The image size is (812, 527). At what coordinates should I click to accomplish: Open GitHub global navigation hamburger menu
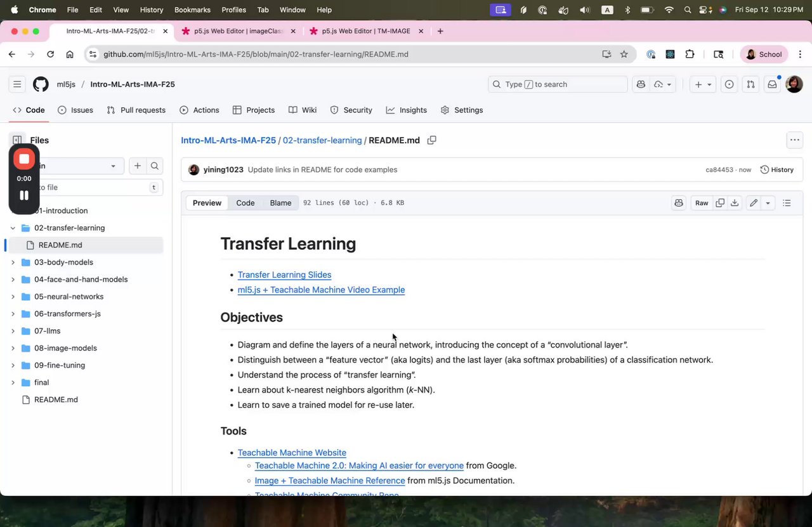click(17, 84)
